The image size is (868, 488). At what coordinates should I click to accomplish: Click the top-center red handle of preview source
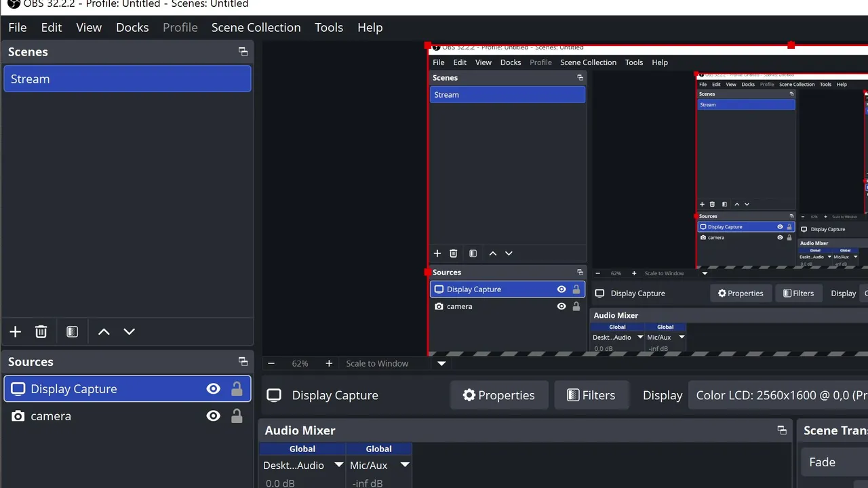791,45
